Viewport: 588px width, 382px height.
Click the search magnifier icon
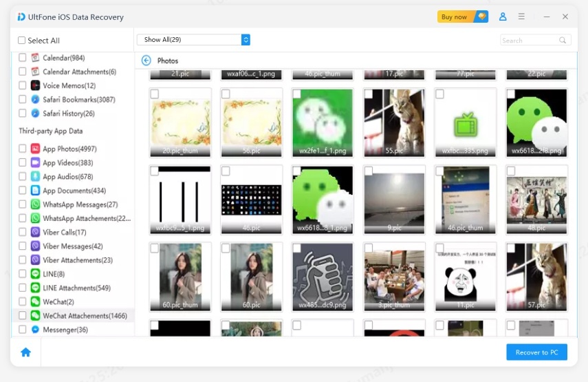(563, 41)
